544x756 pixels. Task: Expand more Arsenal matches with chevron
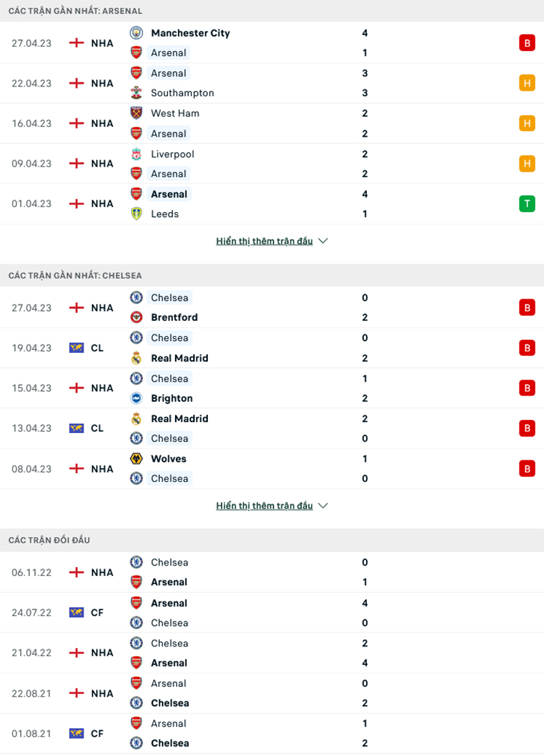pyautogui.click(x=323, y=241)
